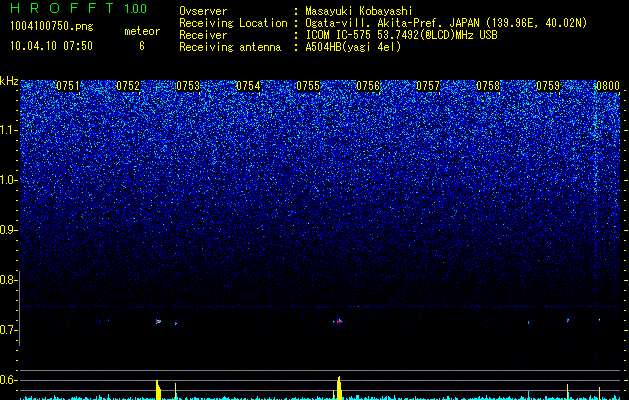Click the filename 1004100750.png

[52, 27]
